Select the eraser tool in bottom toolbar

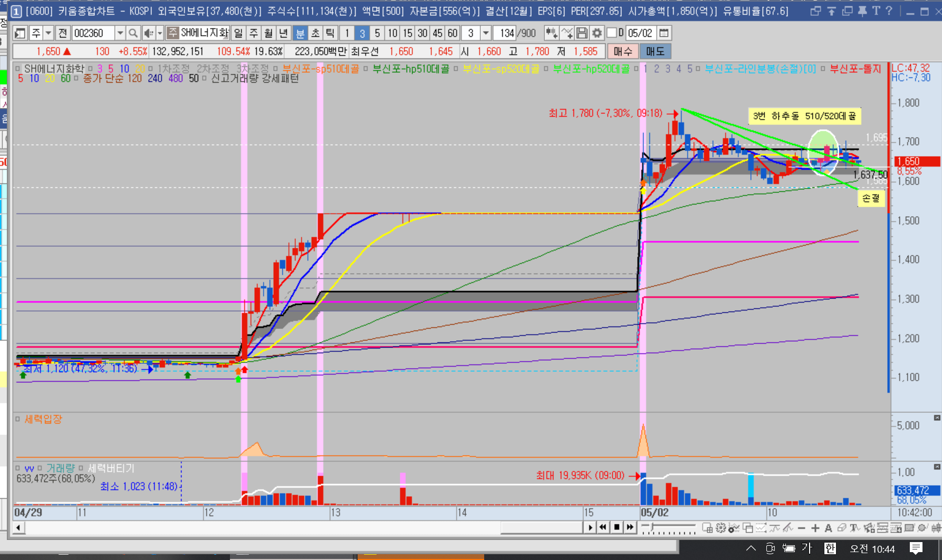coord(842,528)
